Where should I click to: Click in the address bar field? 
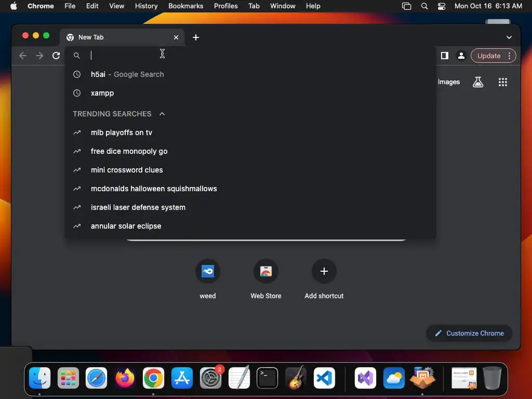[250, 55]
